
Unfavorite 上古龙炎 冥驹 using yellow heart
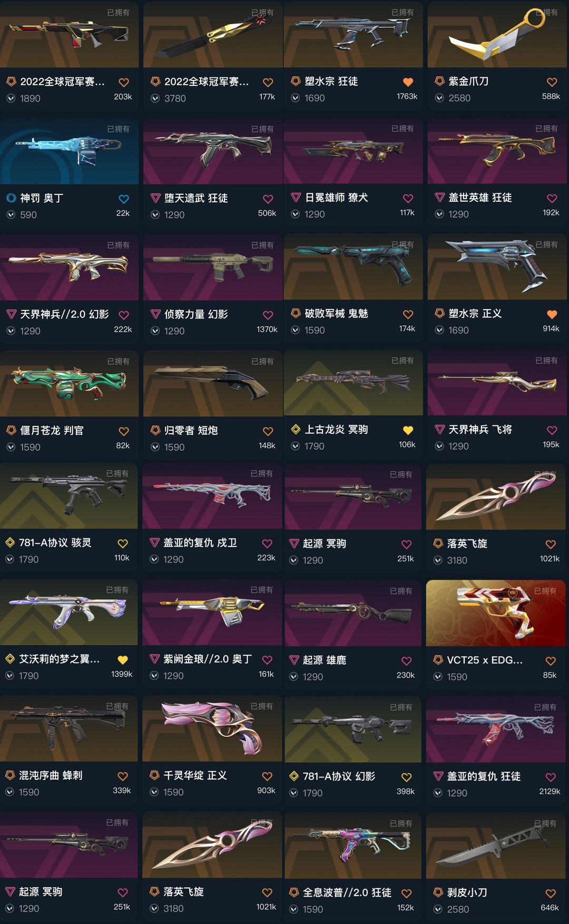(408, 431)
